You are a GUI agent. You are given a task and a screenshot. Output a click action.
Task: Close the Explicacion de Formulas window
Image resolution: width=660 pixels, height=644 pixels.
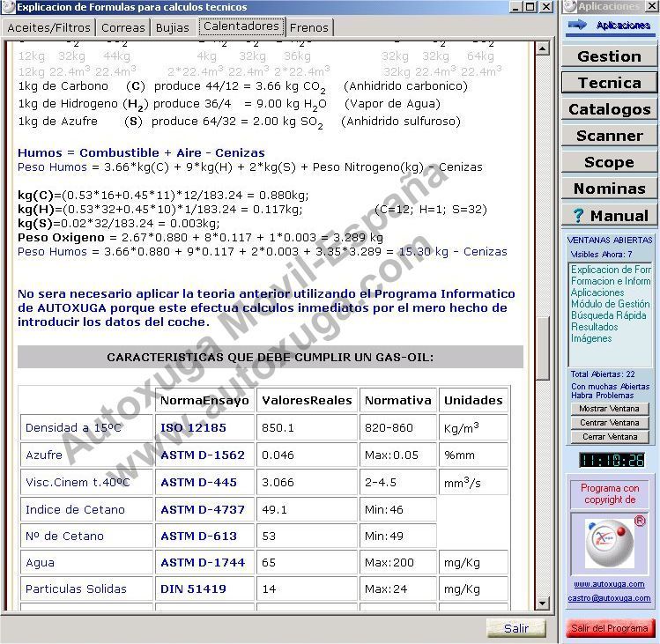tap(546, 7)
